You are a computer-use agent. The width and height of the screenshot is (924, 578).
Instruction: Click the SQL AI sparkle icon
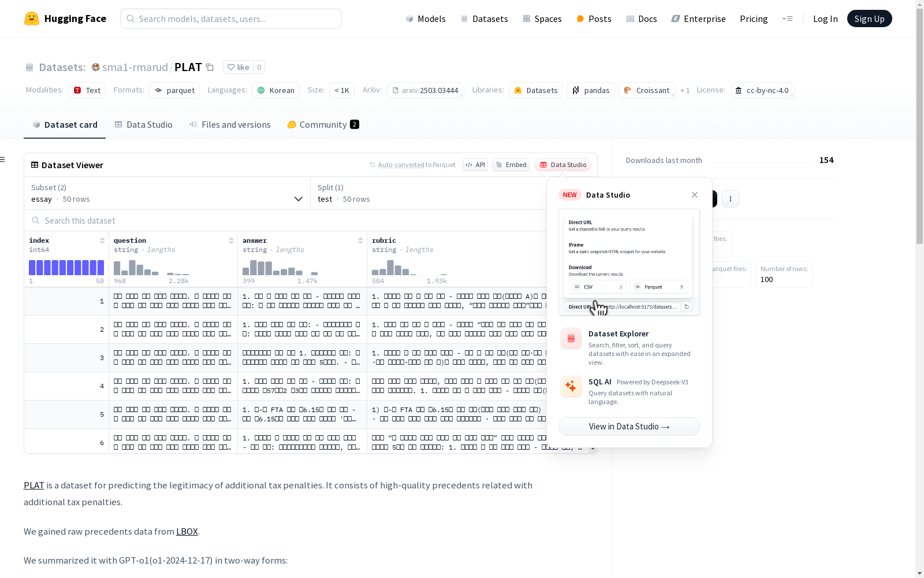coord(571,387)
